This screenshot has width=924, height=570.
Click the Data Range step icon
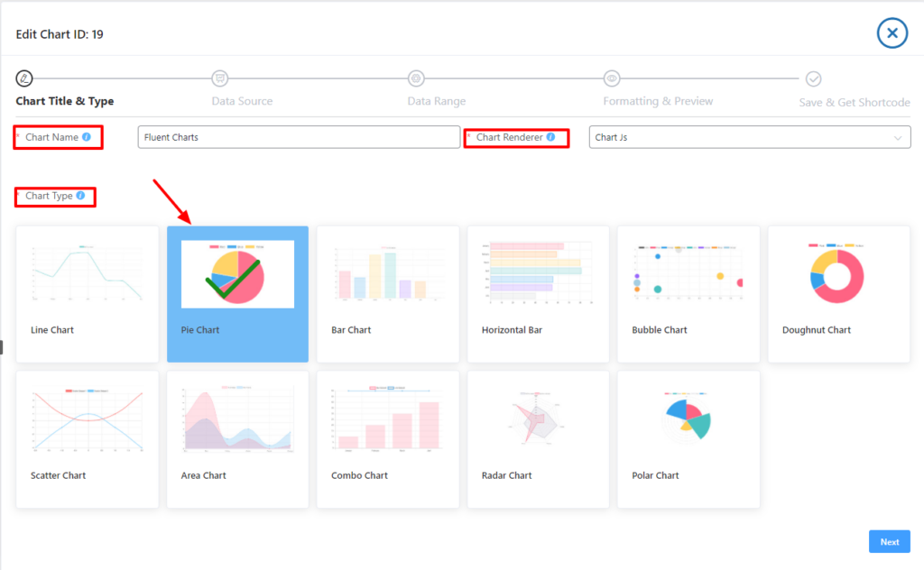pos(416,78)
